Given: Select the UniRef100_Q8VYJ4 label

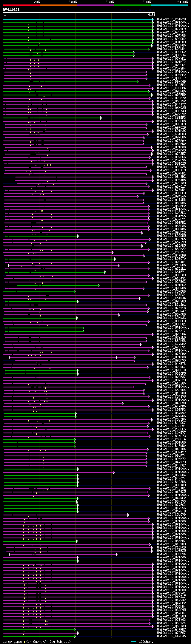Looking at the screenshot, I should [171, 55].
